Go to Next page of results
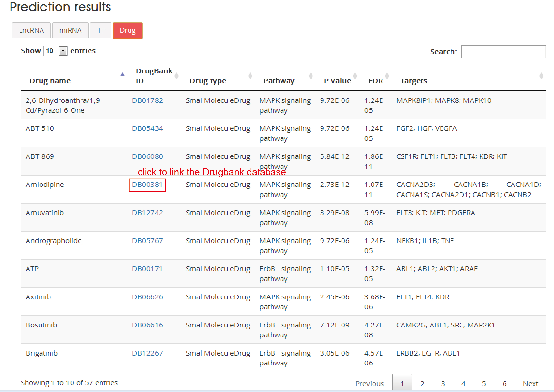Image resolution: width=554 pixels, height=392 pixels. click(530, 384)
